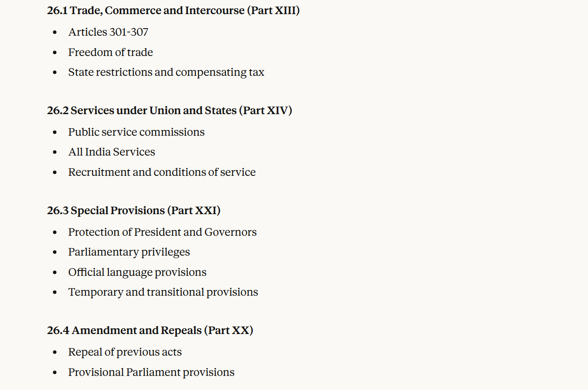Click 'State restrictions and compensating tax' line
Viewport: 588px width, 390px height.
tap(166, 72)
